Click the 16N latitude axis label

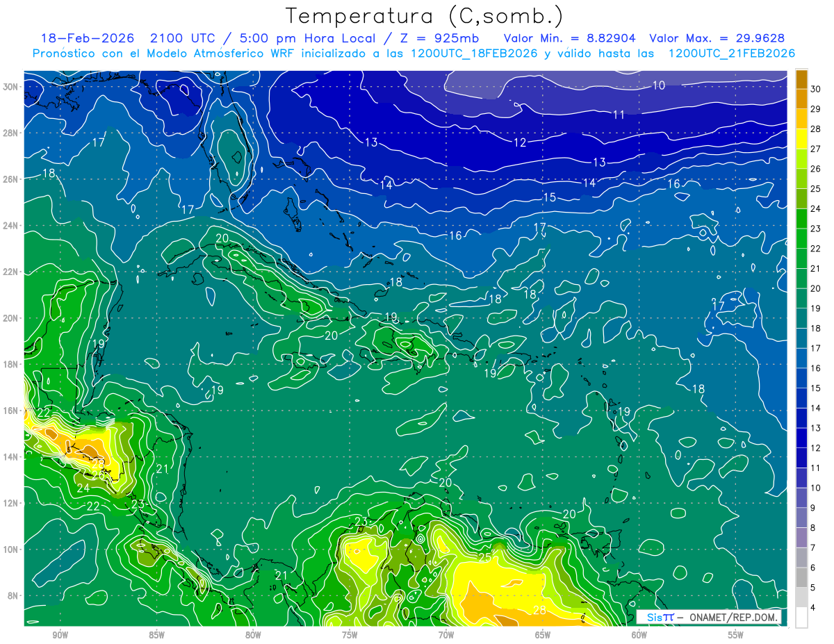(11, 411)
